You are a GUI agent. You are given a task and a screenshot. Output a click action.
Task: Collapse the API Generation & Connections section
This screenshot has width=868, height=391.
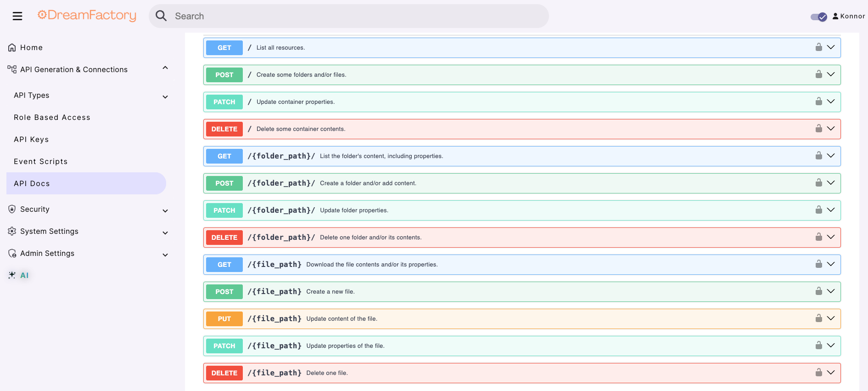[165, 68]
